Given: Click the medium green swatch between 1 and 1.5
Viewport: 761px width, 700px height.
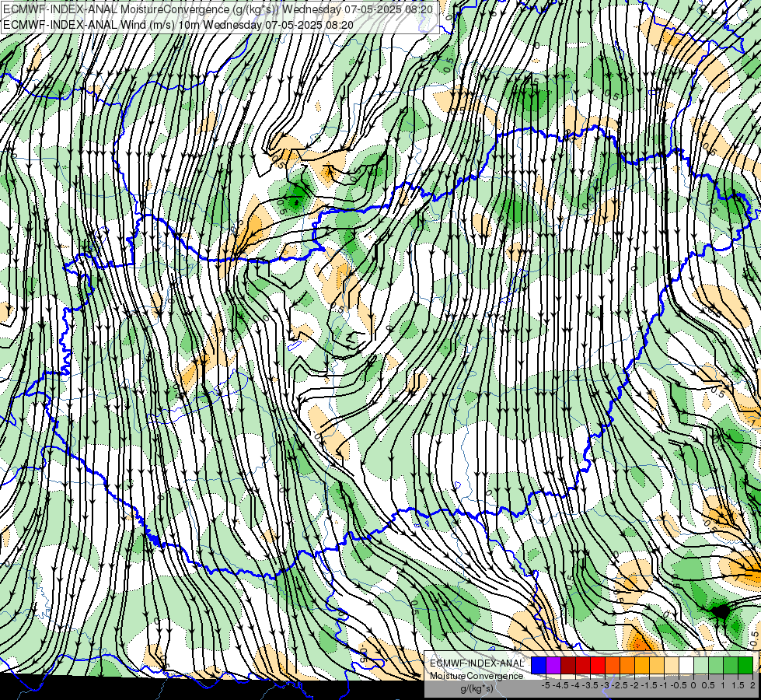Looking at the screenshot, I should pyautogui.click(x=731, y=666).
